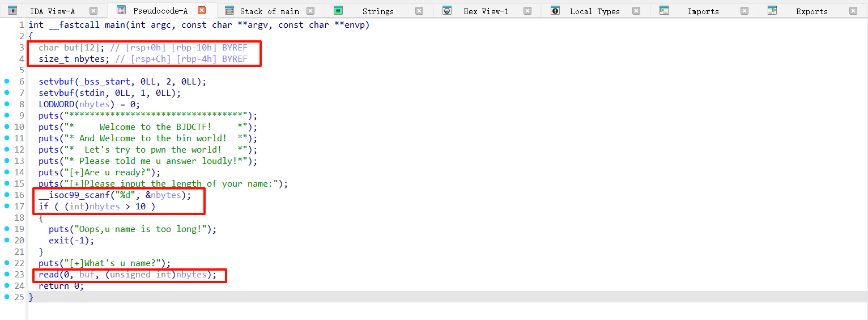Click the LODWORD macro on line 8
This screenshot has width=868, height=320.
pos(57,104)
